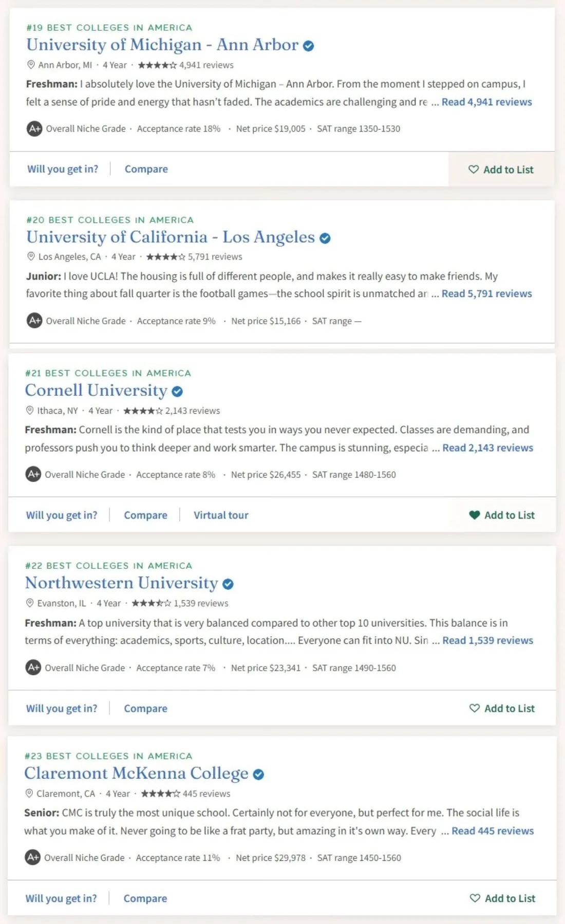Expand Read 5,791 reviews for UCLA
Screen dimensions: 565x924
(x=486, y=293)
